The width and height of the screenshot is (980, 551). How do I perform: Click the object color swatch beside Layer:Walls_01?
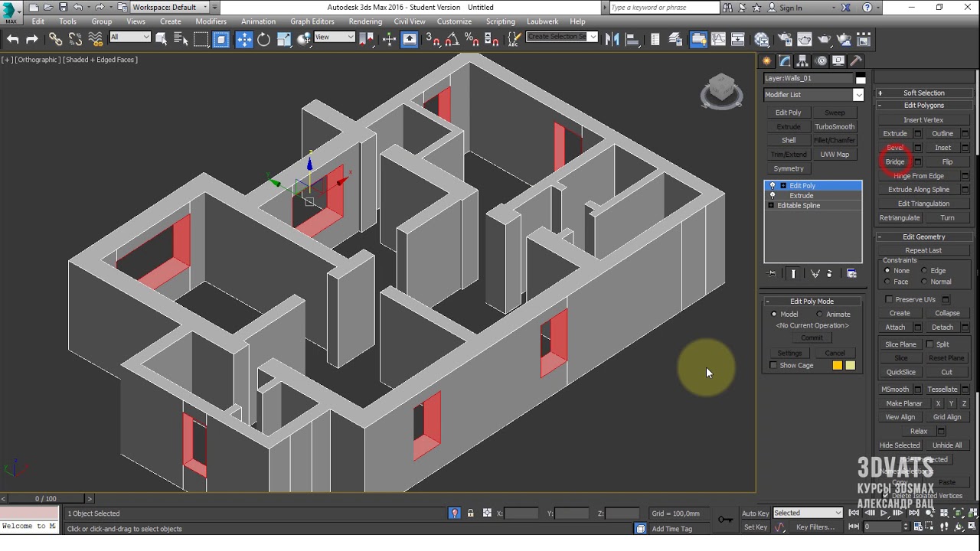(x=861, y=79)
